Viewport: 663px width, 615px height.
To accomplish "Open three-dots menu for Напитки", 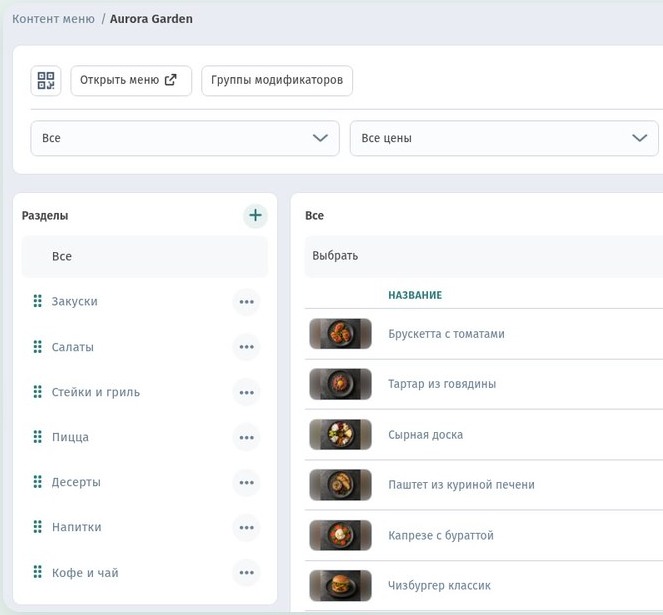I will (247, 527).
